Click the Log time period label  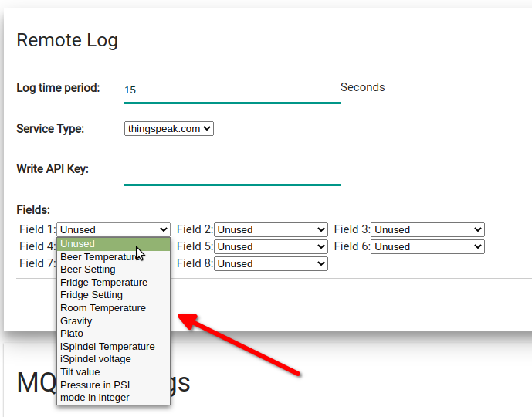(x=59, y=88)
